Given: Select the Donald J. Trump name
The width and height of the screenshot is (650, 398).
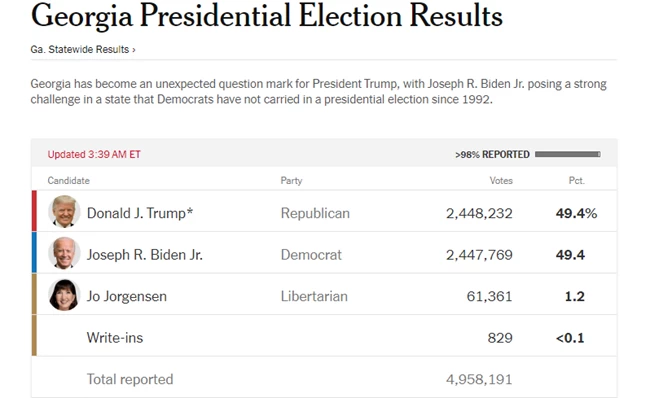Looking at the screenshot, I should [x=140, y=213].
